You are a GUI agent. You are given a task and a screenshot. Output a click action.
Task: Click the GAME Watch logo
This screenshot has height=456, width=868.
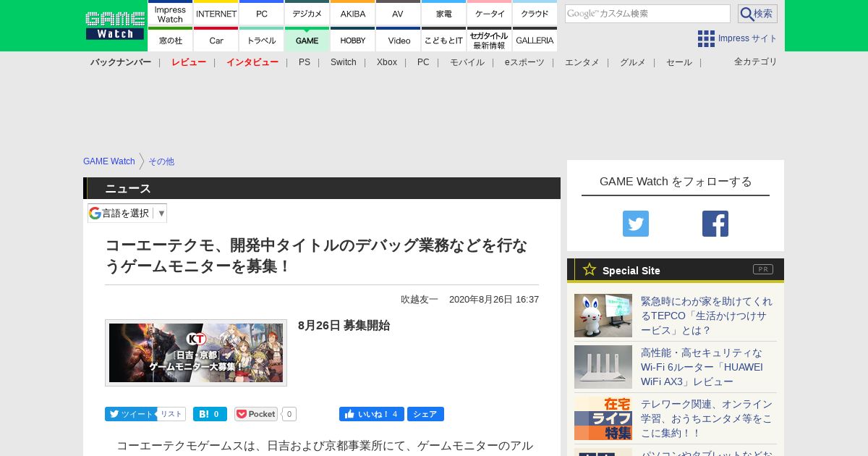[114, 25]
